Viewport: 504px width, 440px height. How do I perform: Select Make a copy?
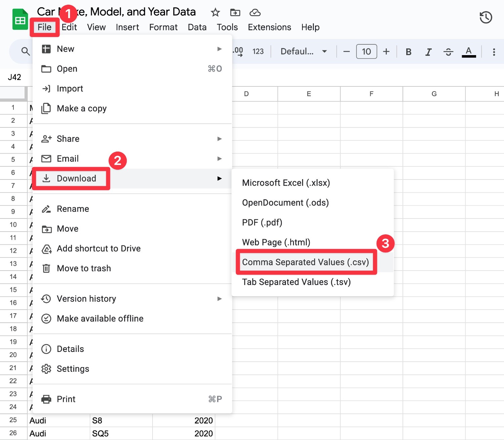click(x=132, y=109)
